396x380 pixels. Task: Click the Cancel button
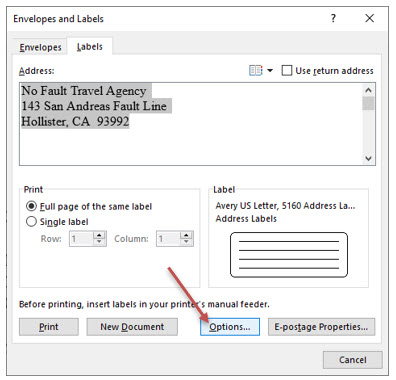[353, 360]
